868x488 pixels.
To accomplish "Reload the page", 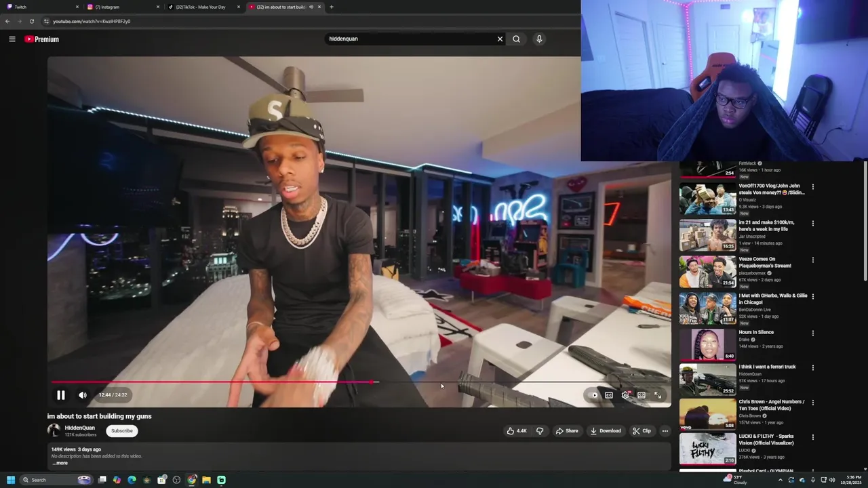I will 32,21.
